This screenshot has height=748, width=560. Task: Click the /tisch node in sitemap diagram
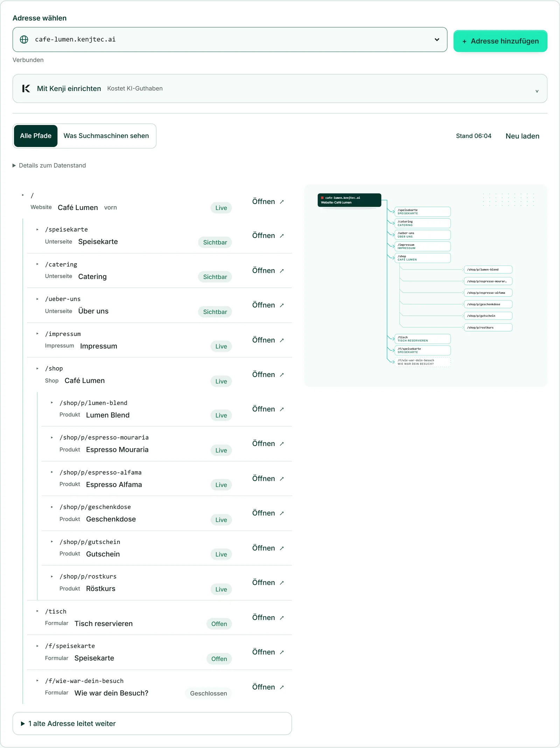tap(422, 339)
